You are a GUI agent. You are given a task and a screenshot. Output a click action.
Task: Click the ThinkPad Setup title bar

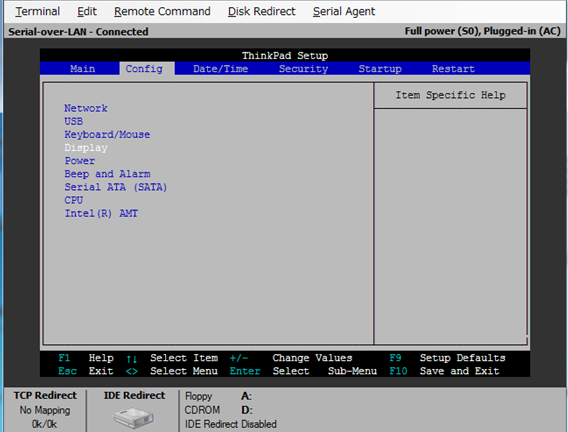click(x=285, y=55)
